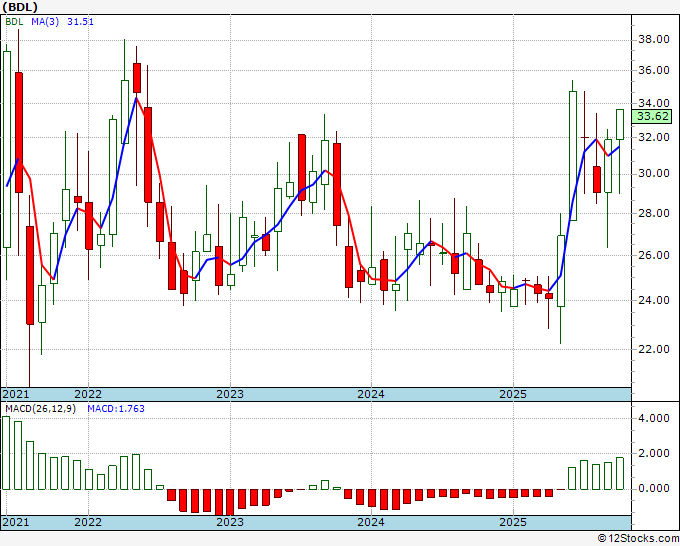
Task: Click the latest green candlestick near 33.62
Action: [x=620, y=124]
